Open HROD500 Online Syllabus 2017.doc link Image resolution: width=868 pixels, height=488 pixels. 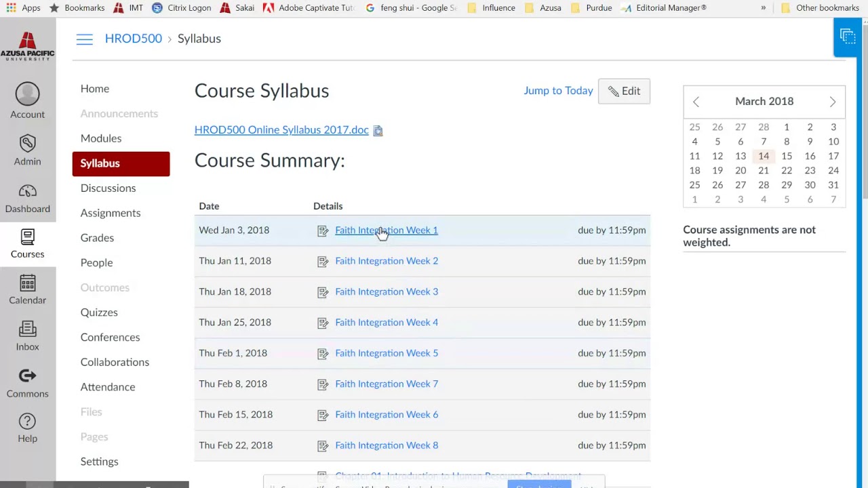coord(281,130)
